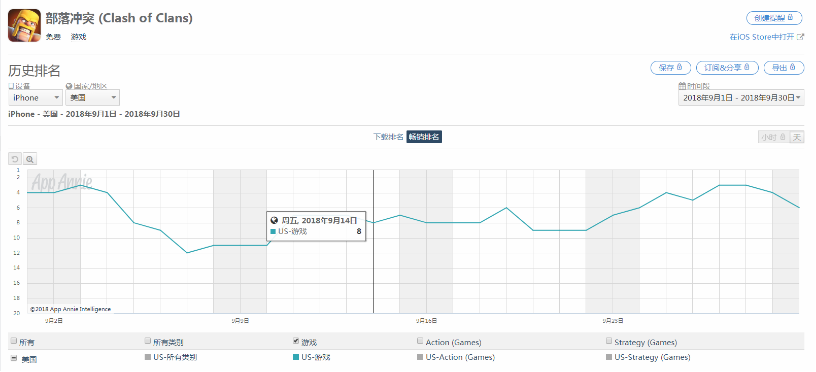Open the iPhone device dropdown
Viewport: 816px width, 372px height.
(x=35, y=98)
